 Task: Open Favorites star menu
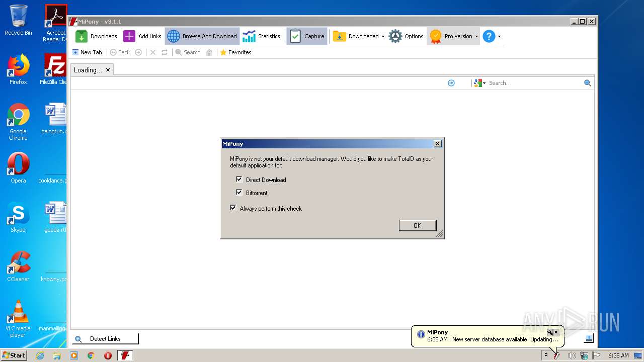235,52
